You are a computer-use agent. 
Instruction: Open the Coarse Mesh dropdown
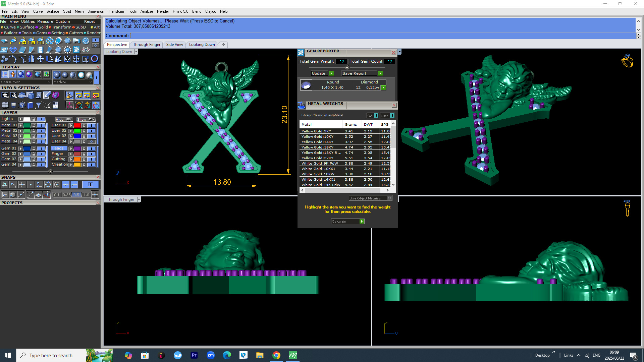pos(49,82)
